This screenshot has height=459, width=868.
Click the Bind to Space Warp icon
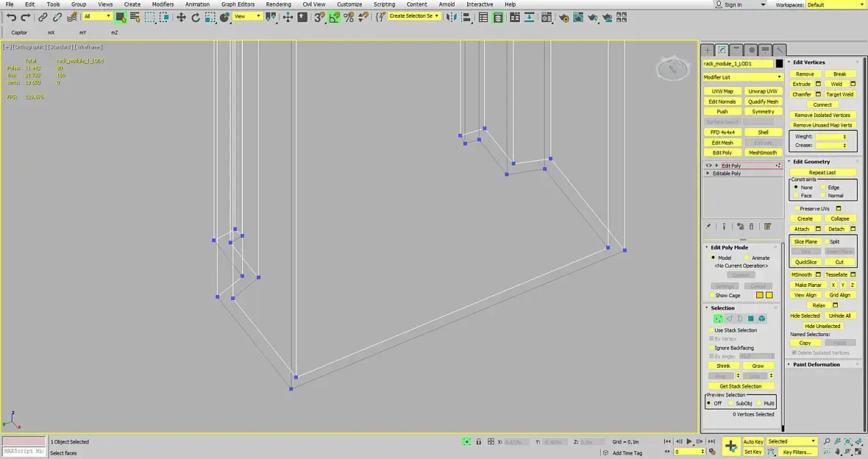(x=72, y=18)
